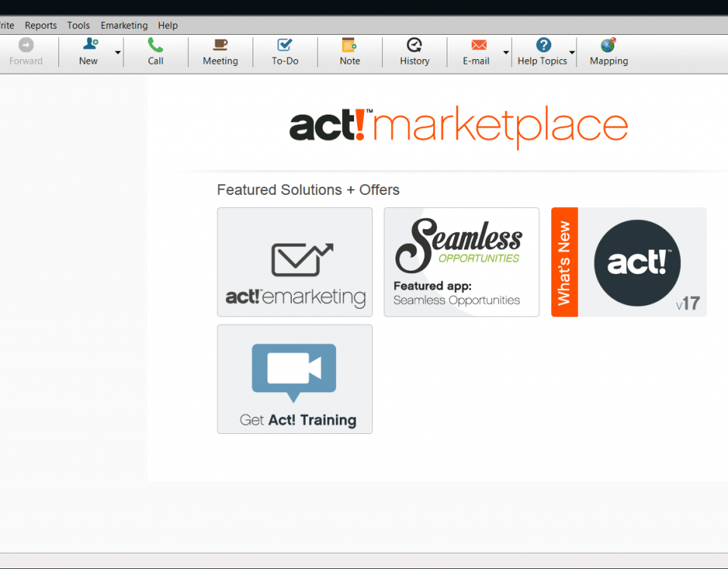Viewport: 728px width, 569px height.
Task: Open the New contact dropdown arrow
Action: [x=118, y=52]
